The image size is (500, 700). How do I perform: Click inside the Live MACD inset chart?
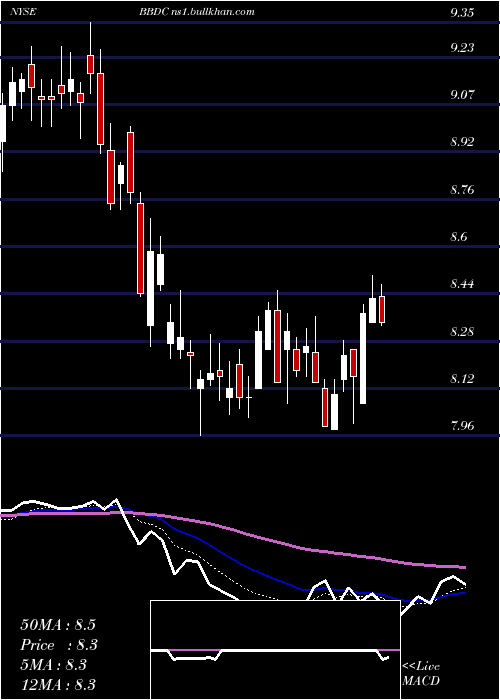(x=275, y=650)
